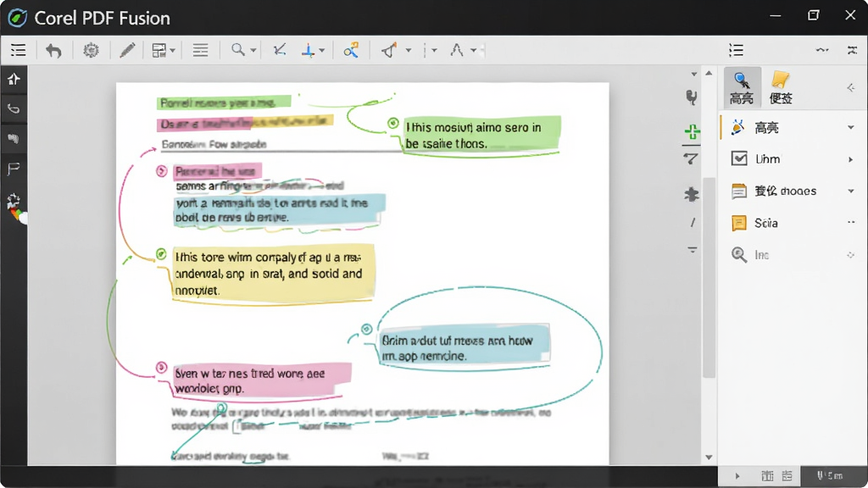
Task: Click the pink circle marker beside the pink note
Action: pos(161,368)
